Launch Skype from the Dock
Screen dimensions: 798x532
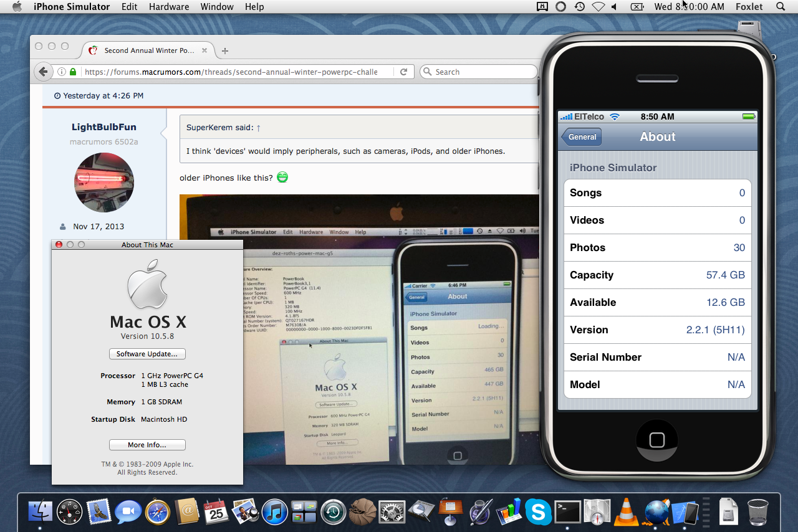pos(538,512)
